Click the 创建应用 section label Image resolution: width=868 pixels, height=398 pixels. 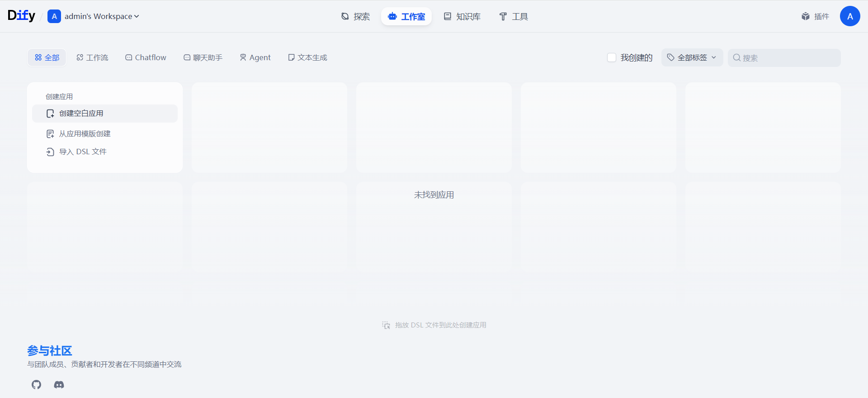pyautogui.click(x=59, y=96)
